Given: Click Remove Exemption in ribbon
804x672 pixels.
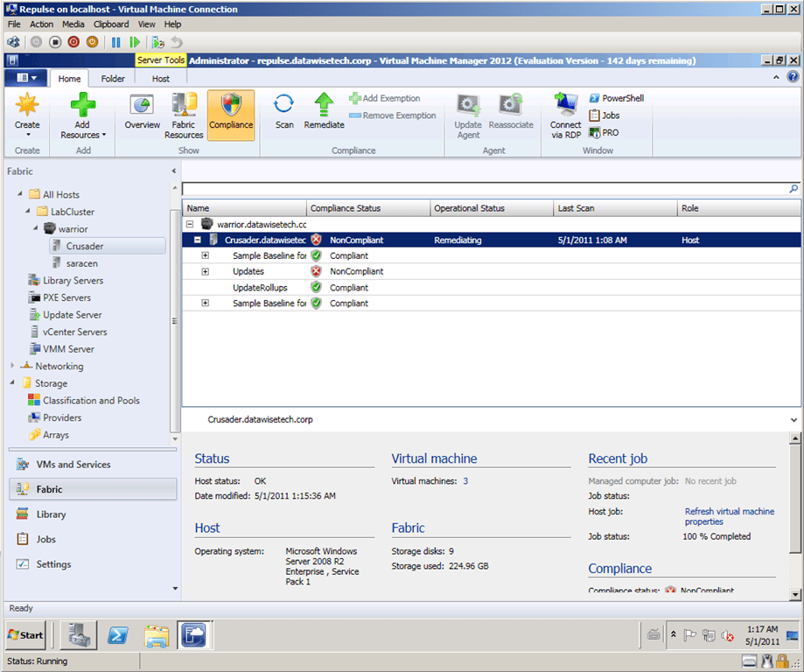Looking at the screenshot, I should (x=392, y=115).
